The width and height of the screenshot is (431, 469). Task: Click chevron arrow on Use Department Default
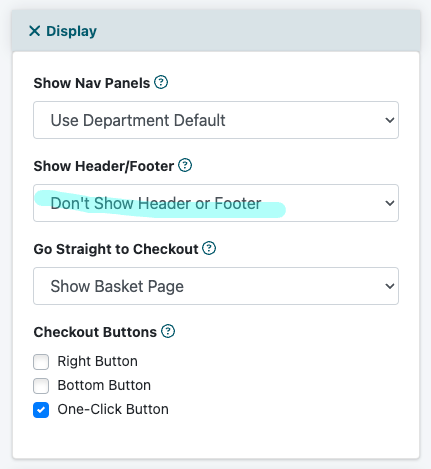[390, 120]
